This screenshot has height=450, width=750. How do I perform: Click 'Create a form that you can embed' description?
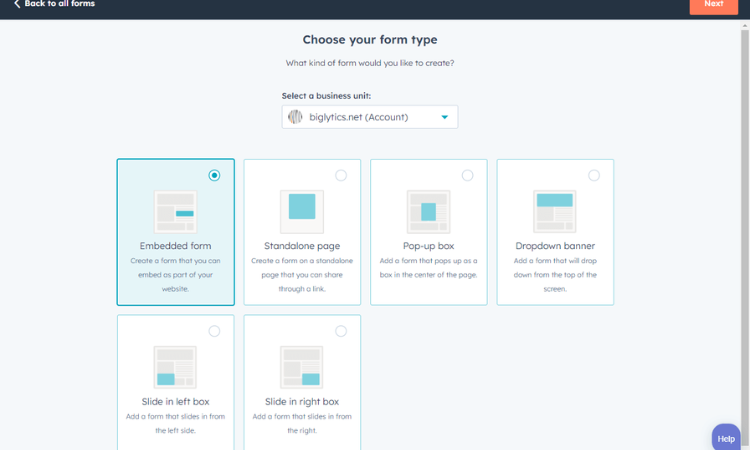click(x=176, y=275)
